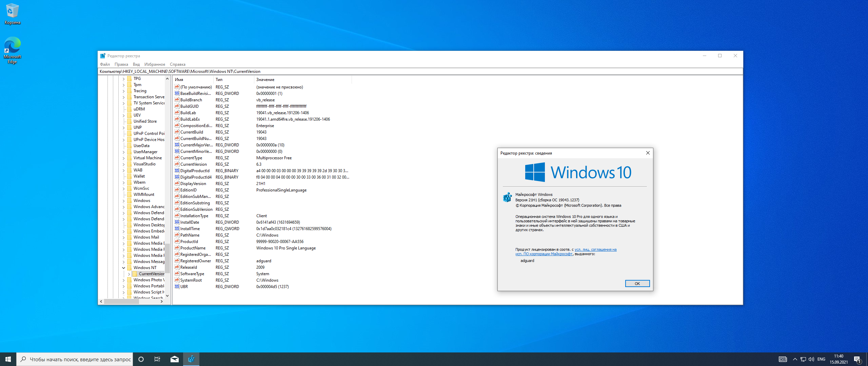Click the Registry Editor title bar icon
The image size is (868, 366).
point(102,56)
